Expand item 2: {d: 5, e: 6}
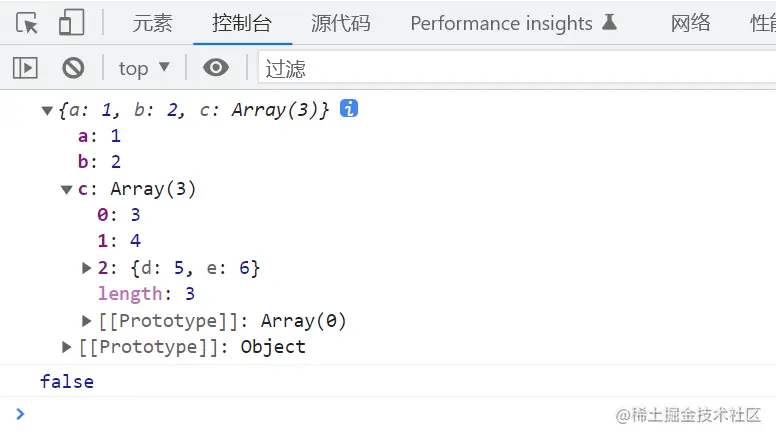The height and width of the screenshot is (439, 776). pyautogui.click(x=87, y=268)
